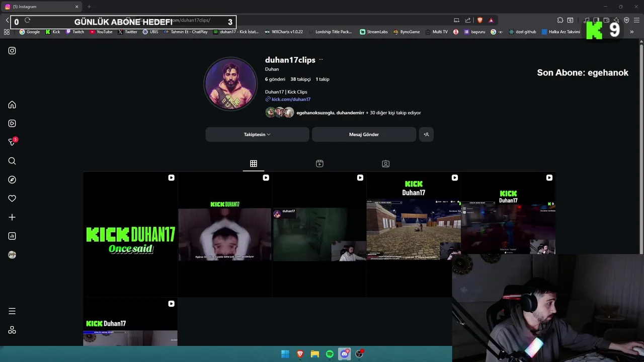
Task: Open Notifications heart icon
Action: pyautogui.click(x=12, y=199)
